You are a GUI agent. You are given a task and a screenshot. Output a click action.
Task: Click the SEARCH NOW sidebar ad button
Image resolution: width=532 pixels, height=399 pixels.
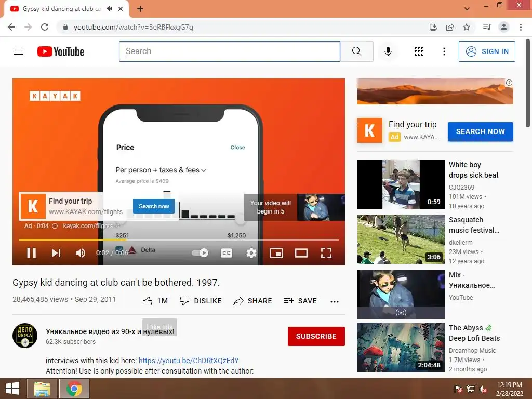pos(481,131)
